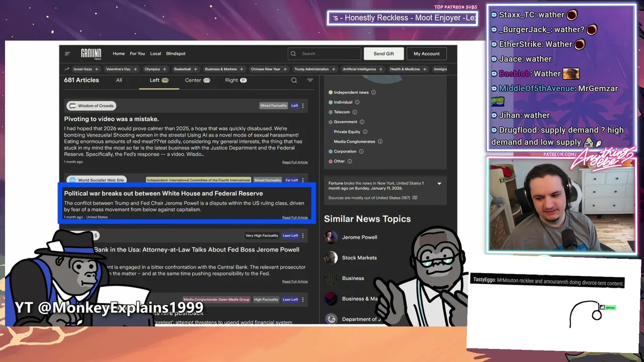The height and width of the screenshot is (362, 644).
Task: Follow Business & Markets with plus icon
Action: click(242, 69)
